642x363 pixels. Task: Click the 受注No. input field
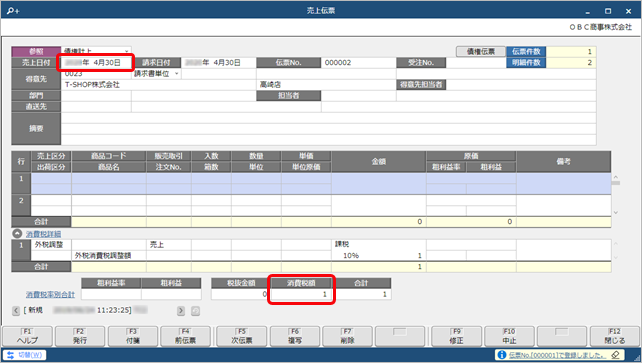[x=476, y=63]
